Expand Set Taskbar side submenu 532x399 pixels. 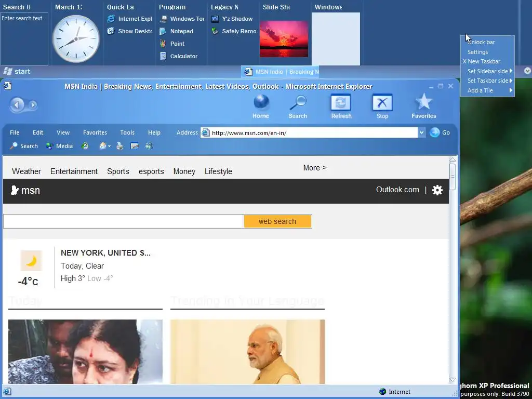click(487, 81)
